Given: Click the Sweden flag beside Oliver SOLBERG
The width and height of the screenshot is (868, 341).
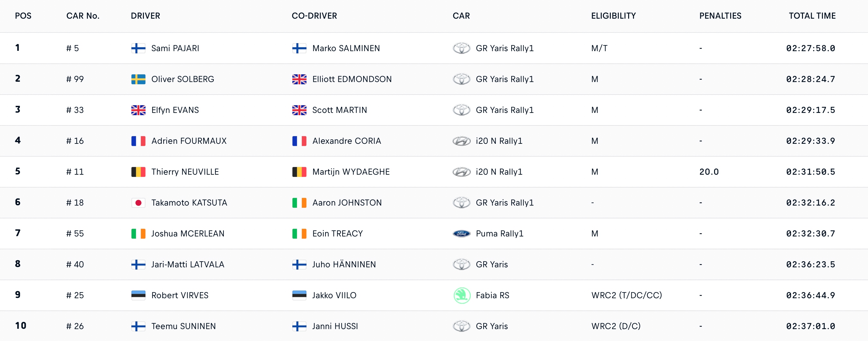Looking at the screenshot, I should coord(138,79).
